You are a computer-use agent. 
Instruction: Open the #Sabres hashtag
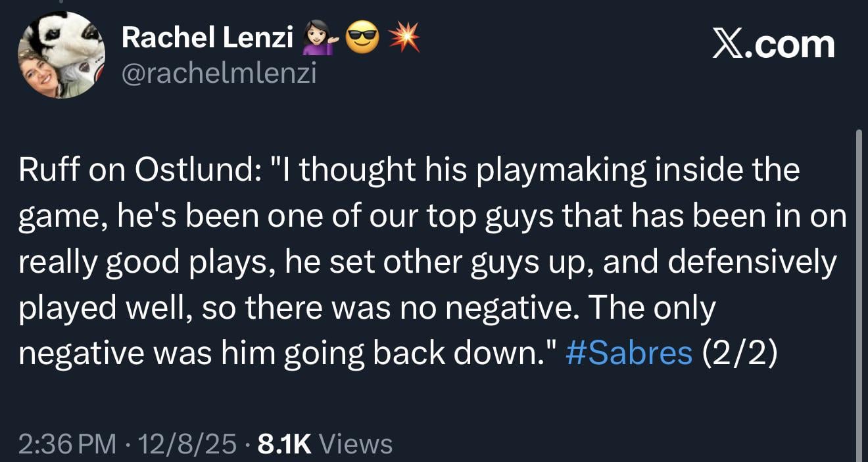pos(629,352)
